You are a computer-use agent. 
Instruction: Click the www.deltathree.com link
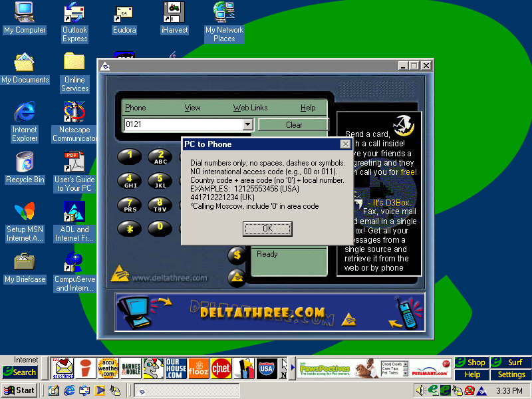point(169,278)
